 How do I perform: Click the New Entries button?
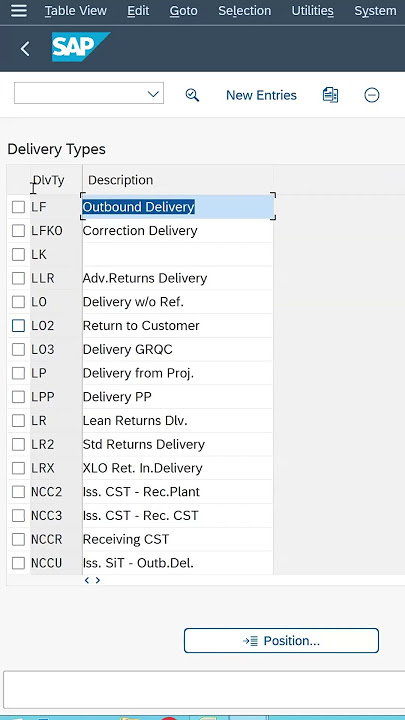click(261, 95)
